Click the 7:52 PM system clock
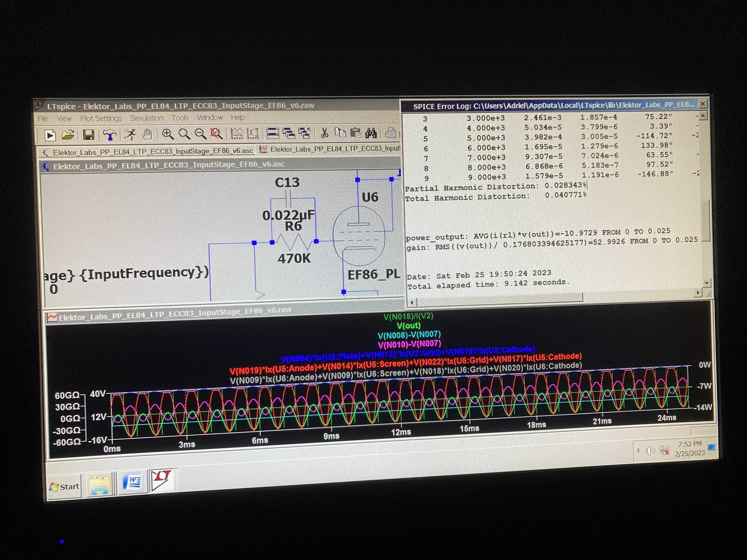 pos(690,444)
